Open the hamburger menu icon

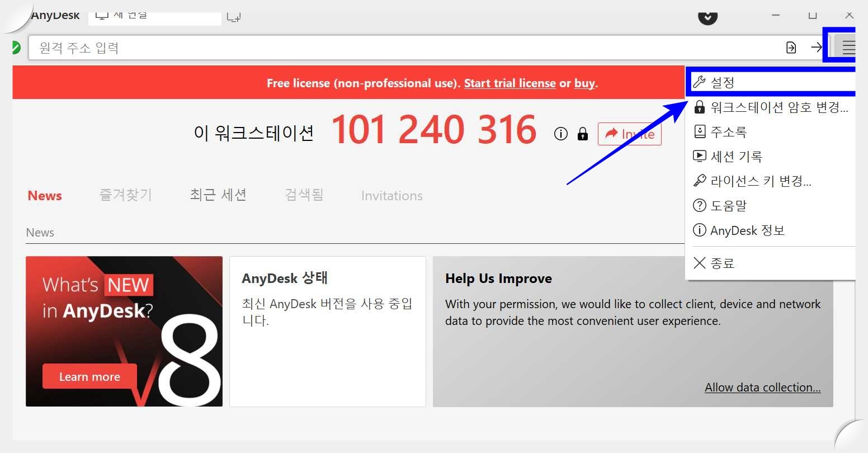(x=848, y=46)
